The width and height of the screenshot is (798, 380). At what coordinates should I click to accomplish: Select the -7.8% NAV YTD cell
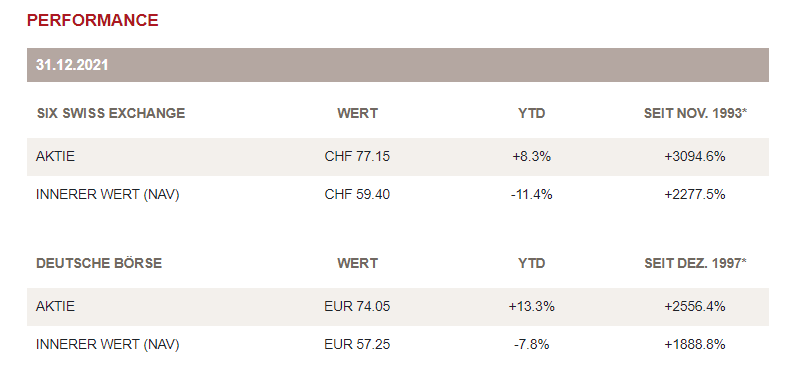click(x=531, y=344)
